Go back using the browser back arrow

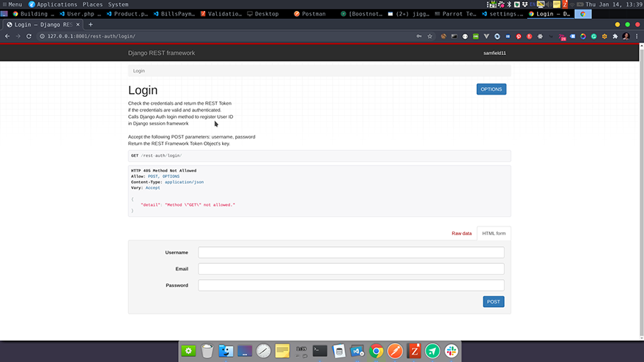[7, 36]
